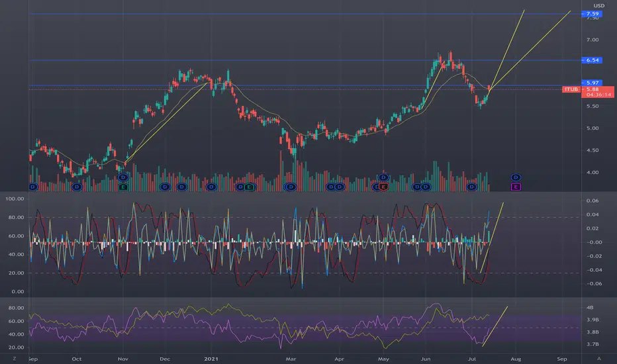Click the dividend D marker above purple E
617x364 pixels.
(x=516, y=177)
